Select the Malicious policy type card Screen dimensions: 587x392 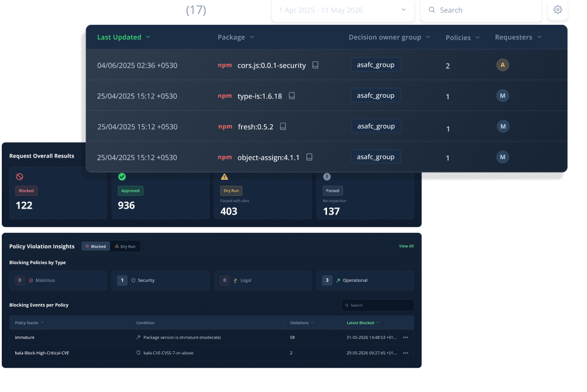[x=58, y=280]
